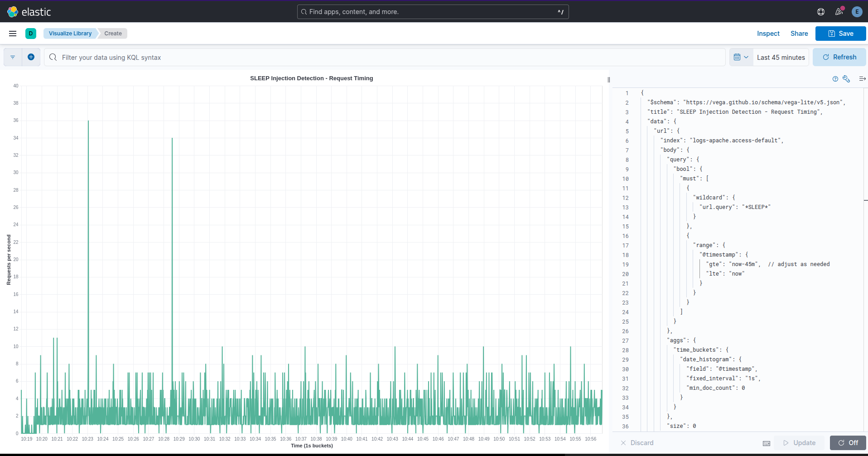Toggle auto-apply changes Off button

[848, 443]
